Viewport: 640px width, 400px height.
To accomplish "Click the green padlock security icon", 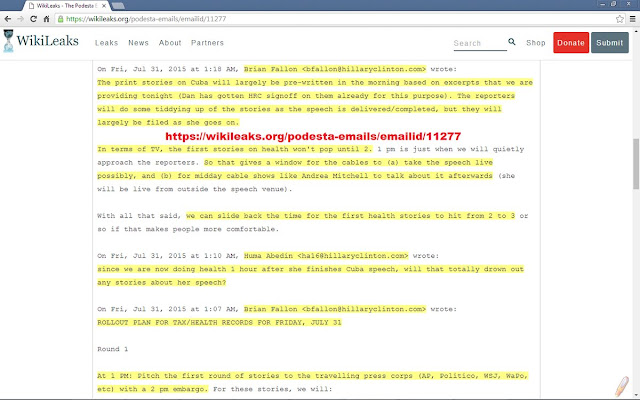I will point(61,19).
